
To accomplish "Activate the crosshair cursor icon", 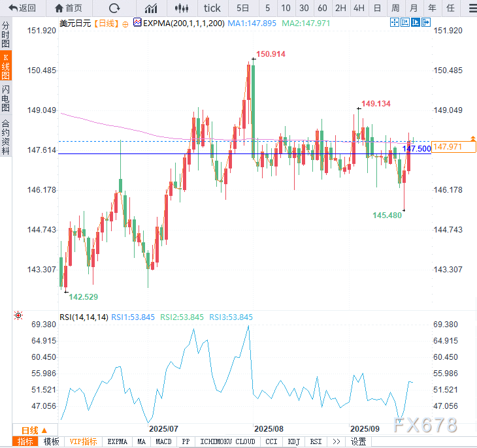I will tap(395, 22).
